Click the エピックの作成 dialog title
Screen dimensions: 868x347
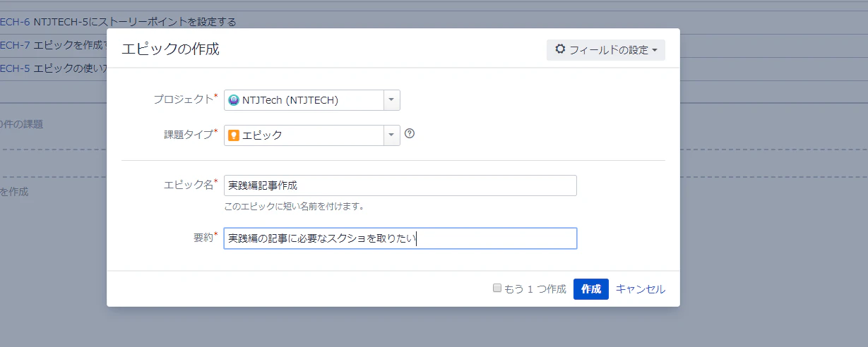point(170,49)
